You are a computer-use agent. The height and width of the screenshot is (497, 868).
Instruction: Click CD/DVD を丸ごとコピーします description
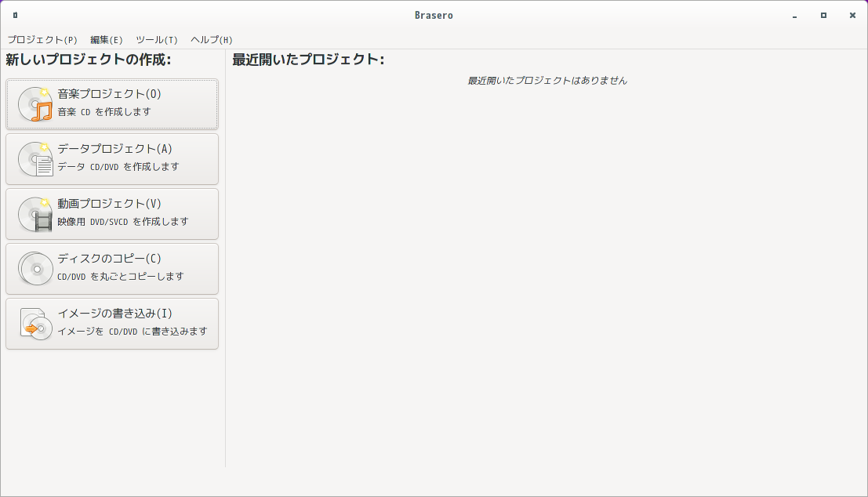(121, 276)
